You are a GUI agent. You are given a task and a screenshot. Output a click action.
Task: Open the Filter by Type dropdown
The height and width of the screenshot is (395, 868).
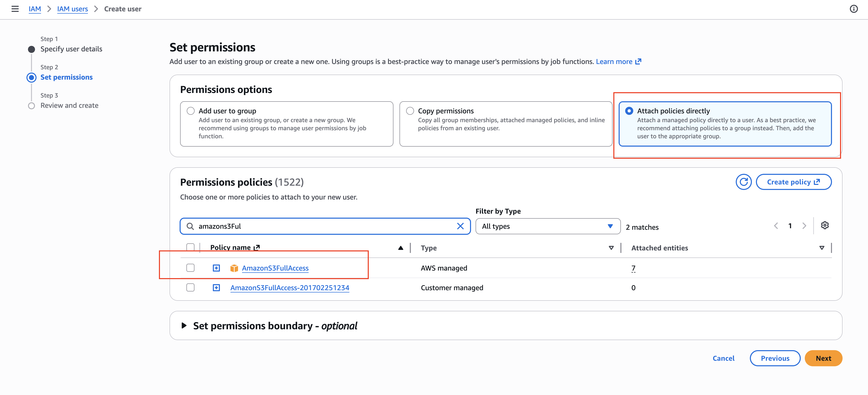548,226
